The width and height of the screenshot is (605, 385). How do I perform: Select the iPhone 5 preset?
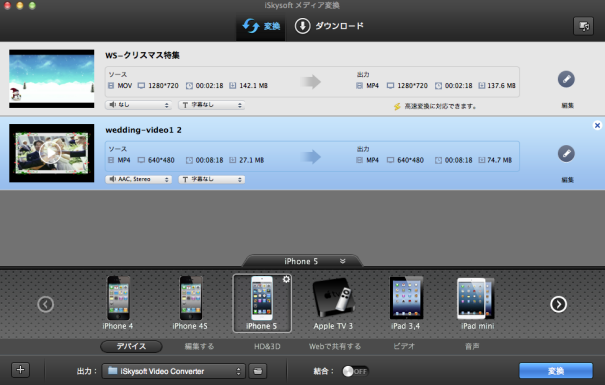click(x=262, y=303)
